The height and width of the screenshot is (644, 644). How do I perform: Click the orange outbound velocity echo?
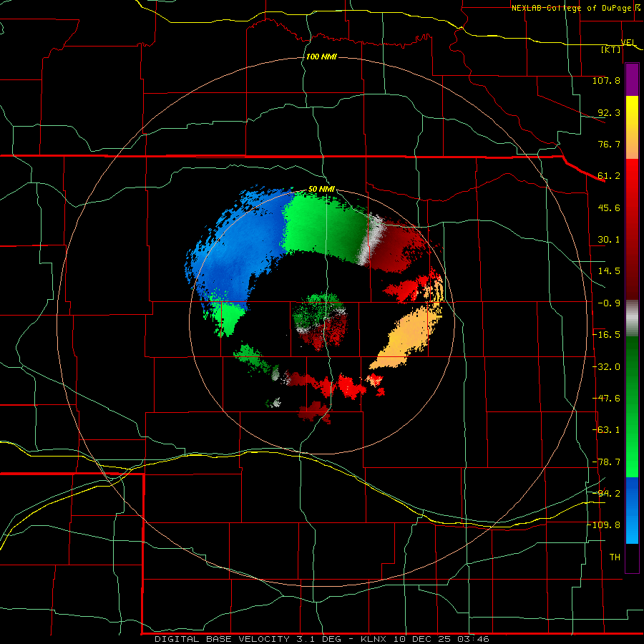click(x=406, y=337)
